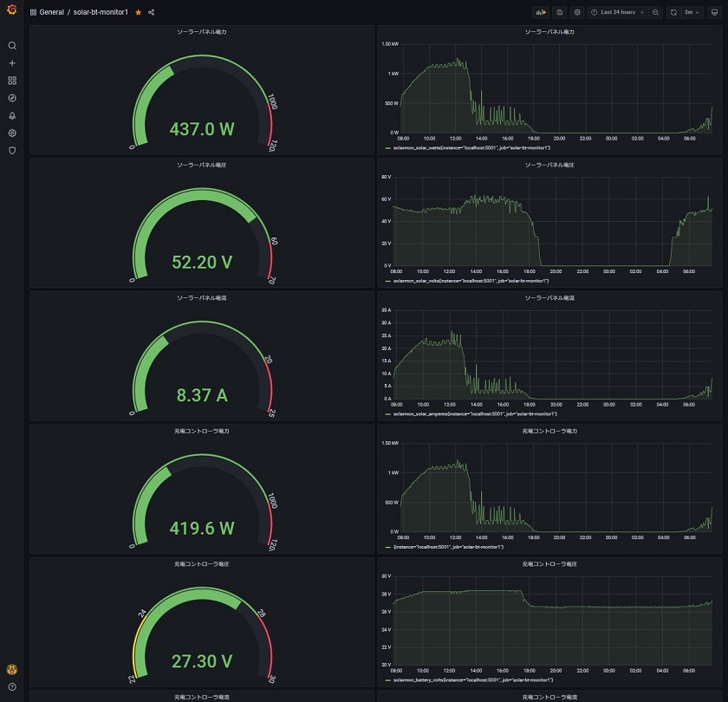This screenshot has width=728, height=702.
Task: Open the Dashboards grid icon in sidebar
Action: [x=12, y=81]
